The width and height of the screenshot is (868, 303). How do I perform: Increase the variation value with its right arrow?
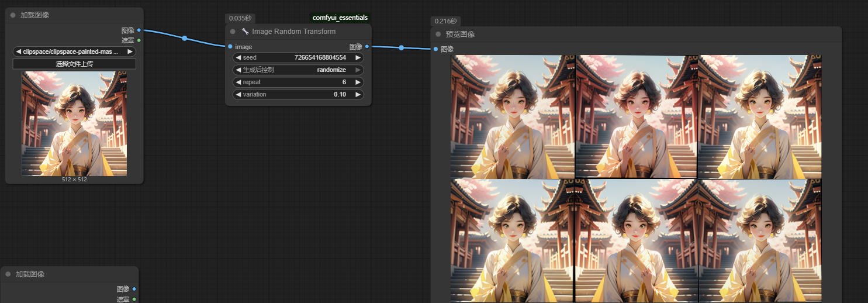[358, 94]
